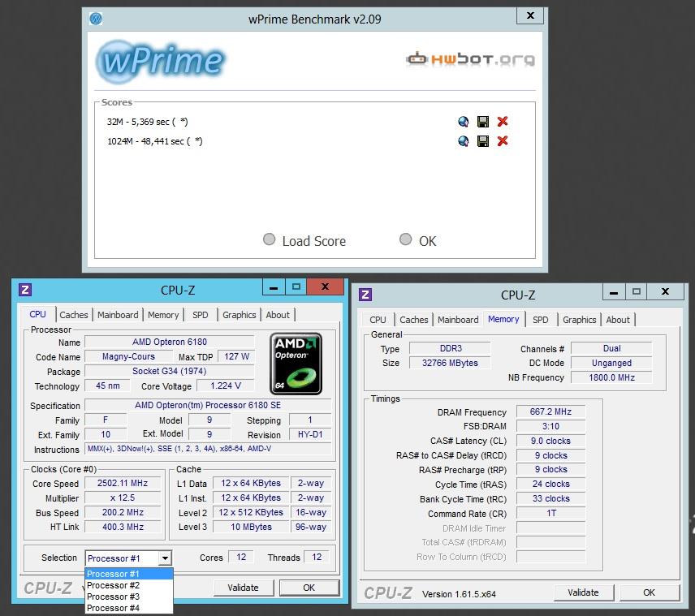Screen dimensions: 695x616
Task: Click the Command Rate 1T value
Action: click(x=550, y=513)
